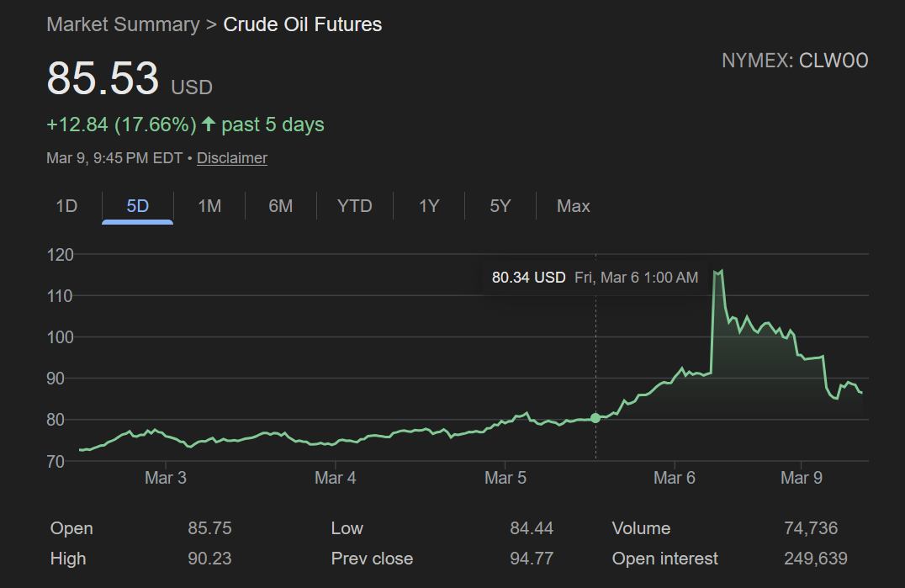Click the Crude Oil Futures title
Viewport: 905px width, 588px height.
303,24
